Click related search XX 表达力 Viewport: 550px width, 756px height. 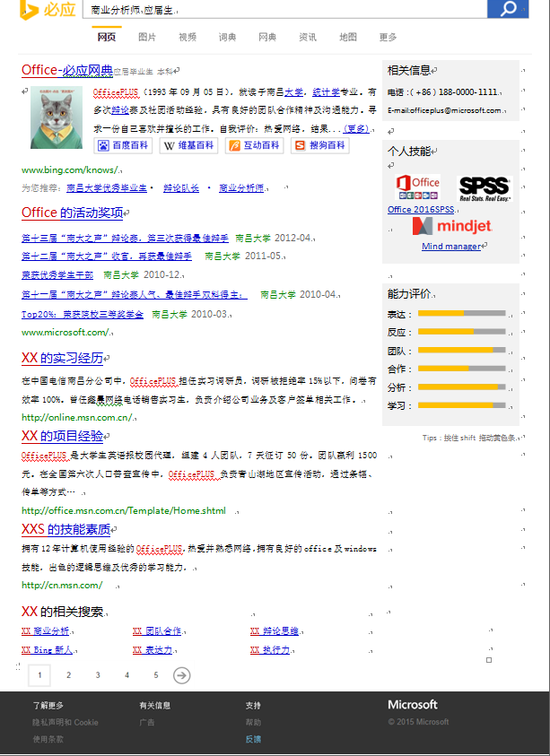[x=153, y=650]
